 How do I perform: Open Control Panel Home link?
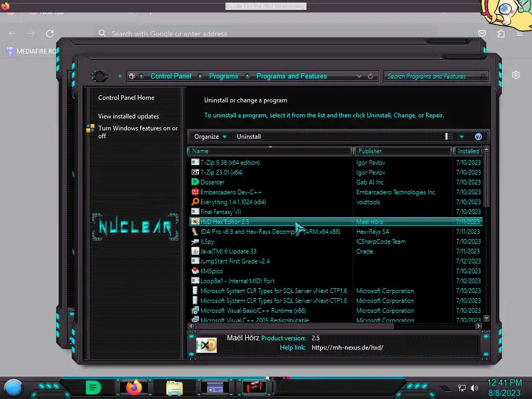point(126,97)
